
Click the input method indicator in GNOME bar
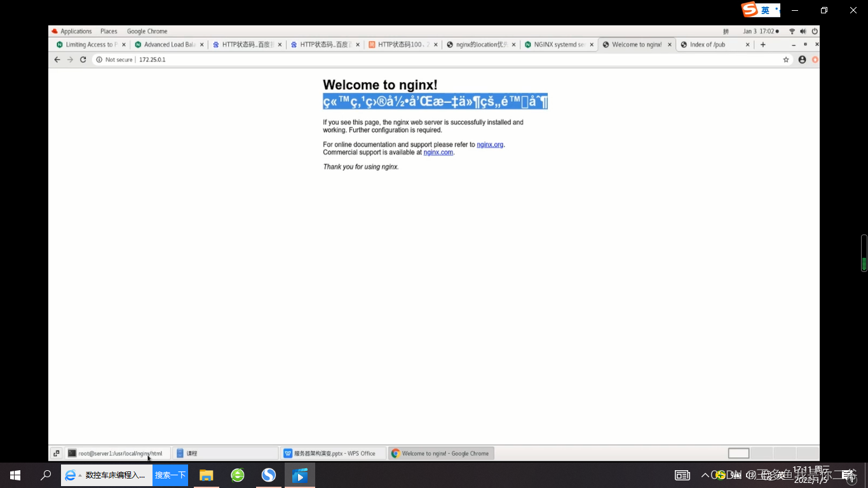(726, 31)
